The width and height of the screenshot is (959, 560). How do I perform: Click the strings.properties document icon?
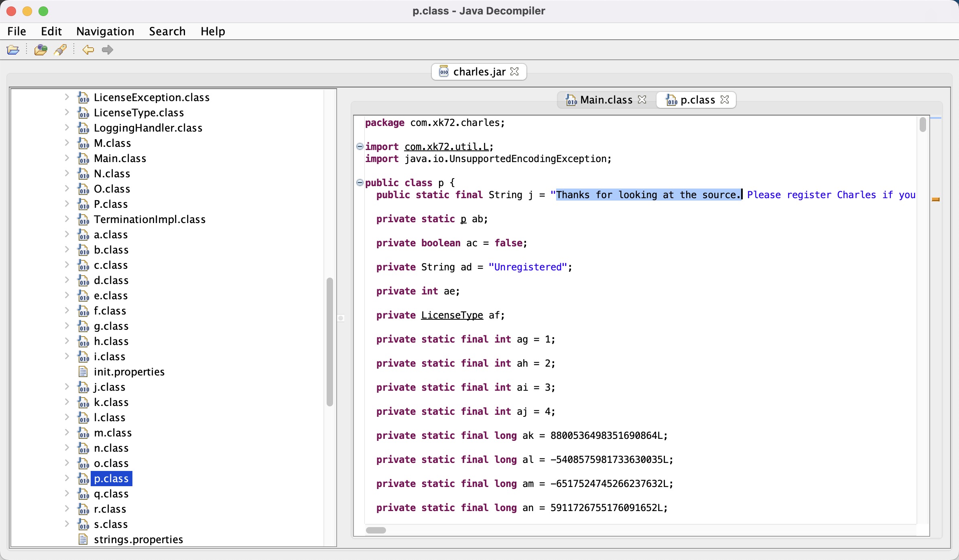83,540
